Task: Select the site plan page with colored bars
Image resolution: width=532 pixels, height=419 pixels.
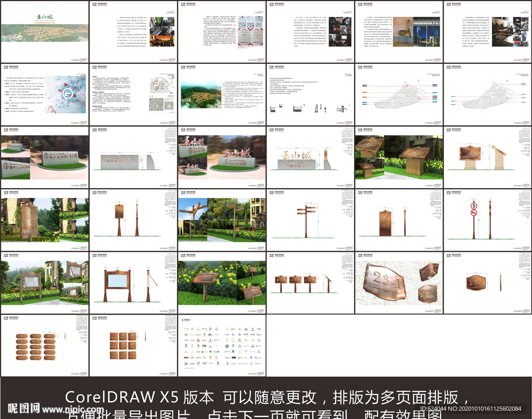Action: pos(398,95)
